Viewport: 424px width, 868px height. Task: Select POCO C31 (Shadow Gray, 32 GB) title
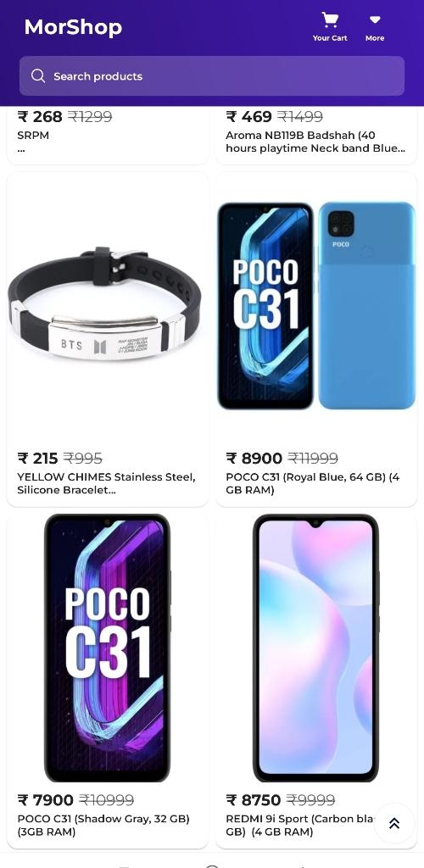pos(103,825)
